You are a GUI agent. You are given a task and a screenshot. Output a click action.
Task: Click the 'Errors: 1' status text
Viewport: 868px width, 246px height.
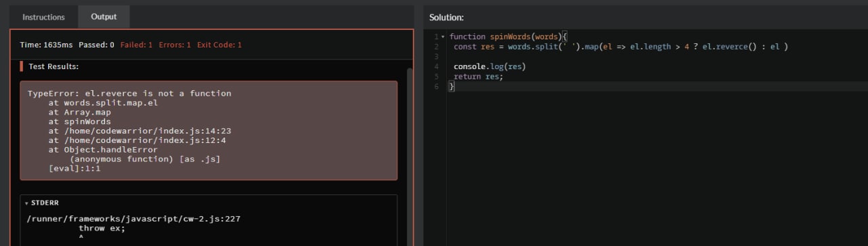[x=175, y=45]
